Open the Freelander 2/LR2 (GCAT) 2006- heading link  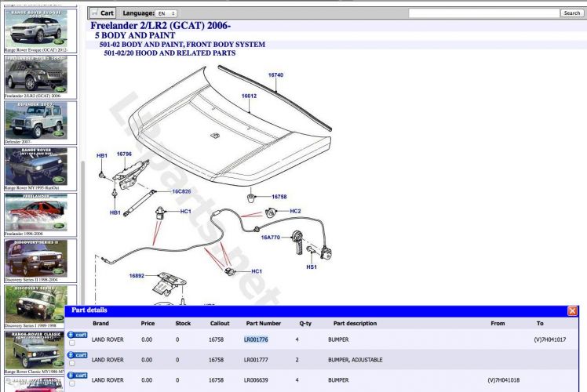(160, 26)
